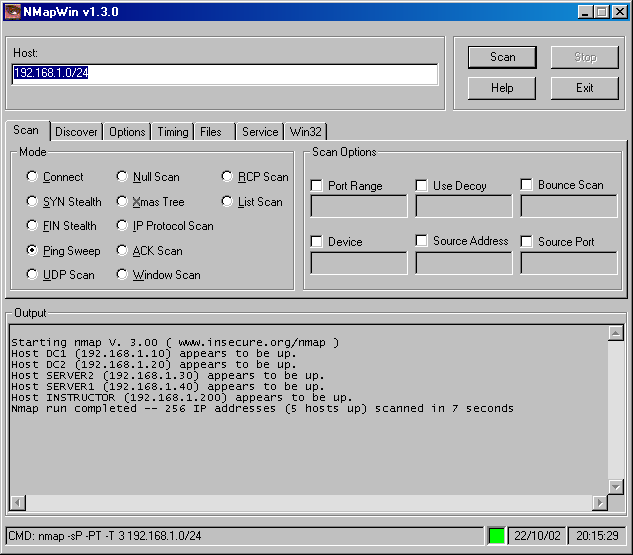The height and width of the screenshot is (555, 633).
Task: Click output line Host DC1 (192.168.1.10)
Action: click(154, 354)
